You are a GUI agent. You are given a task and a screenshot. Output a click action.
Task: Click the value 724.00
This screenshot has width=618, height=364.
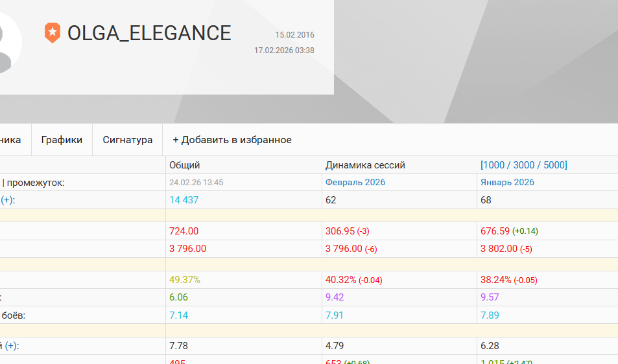coord(184,231)
